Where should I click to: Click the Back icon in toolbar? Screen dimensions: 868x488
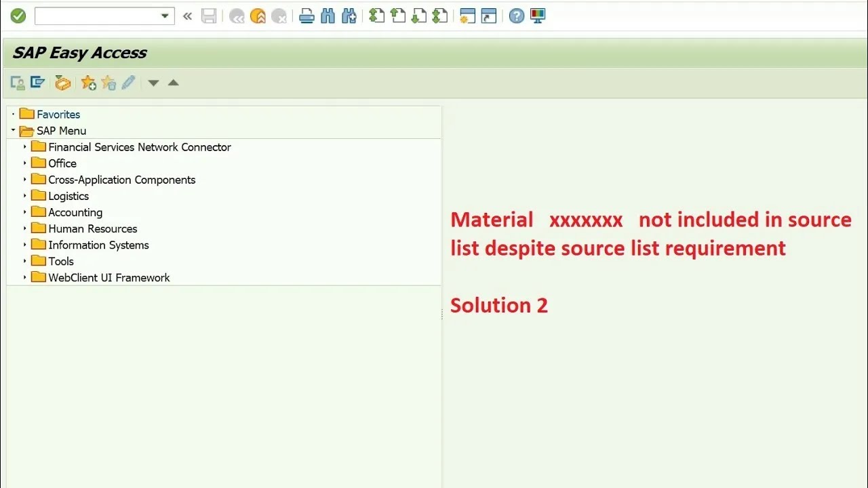point(237,16)
